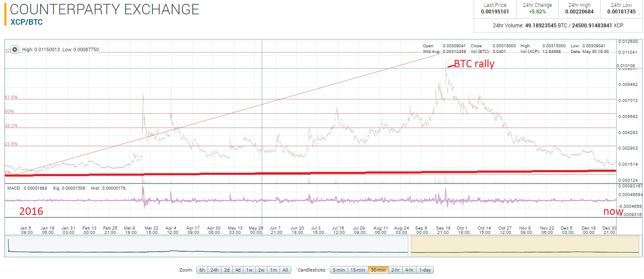Click the Last Price value 0.00195101
The width and height of the screenshot is (644, 279).
tap(495, 12)
